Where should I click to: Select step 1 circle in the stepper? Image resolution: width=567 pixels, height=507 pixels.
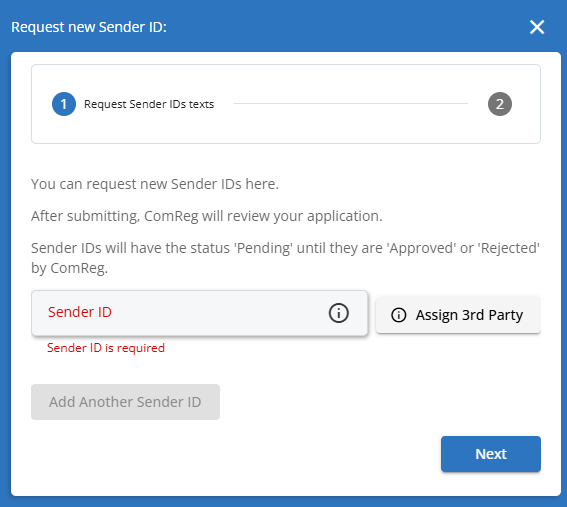click(64, 104)
